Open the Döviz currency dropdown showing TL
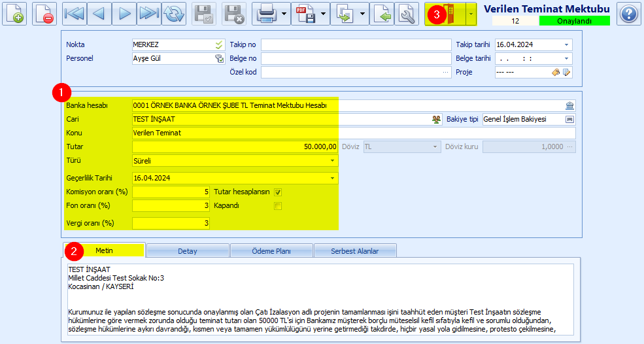 (435, 146)
